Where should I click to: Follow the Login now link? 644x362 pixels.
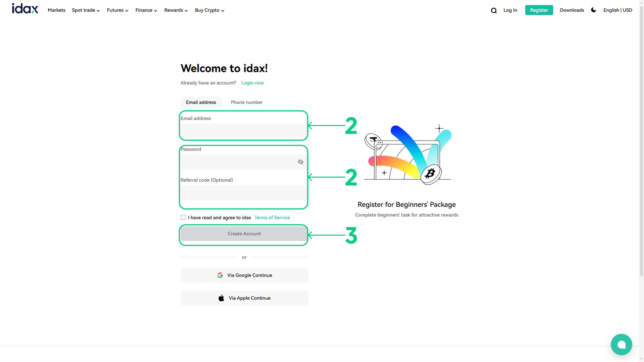point(253,83)
